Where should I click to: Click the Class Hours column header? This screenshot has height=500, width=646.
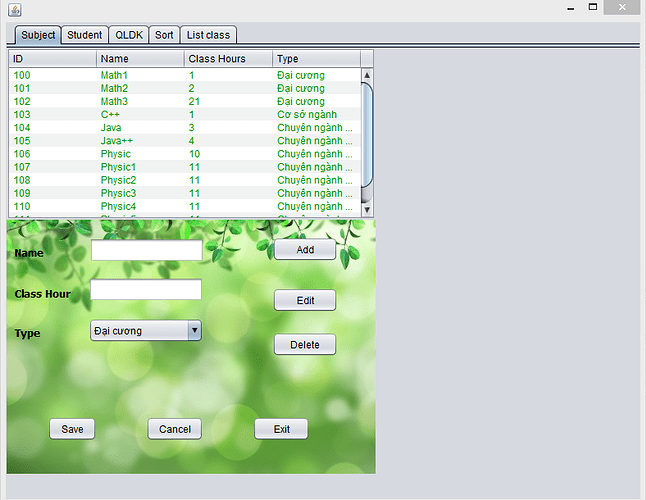pos(228,59)
